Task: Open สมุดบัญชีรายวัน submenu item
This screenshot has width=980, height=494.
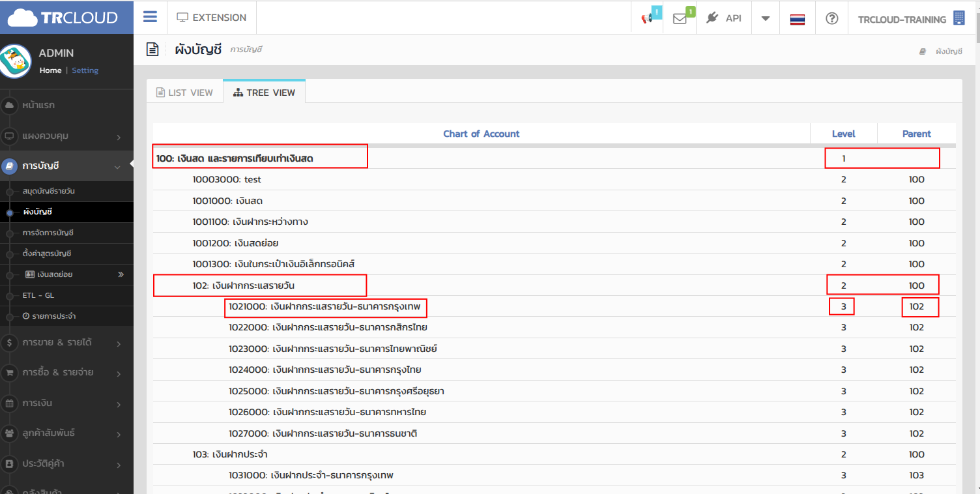Action: click(x=49, y=192)
